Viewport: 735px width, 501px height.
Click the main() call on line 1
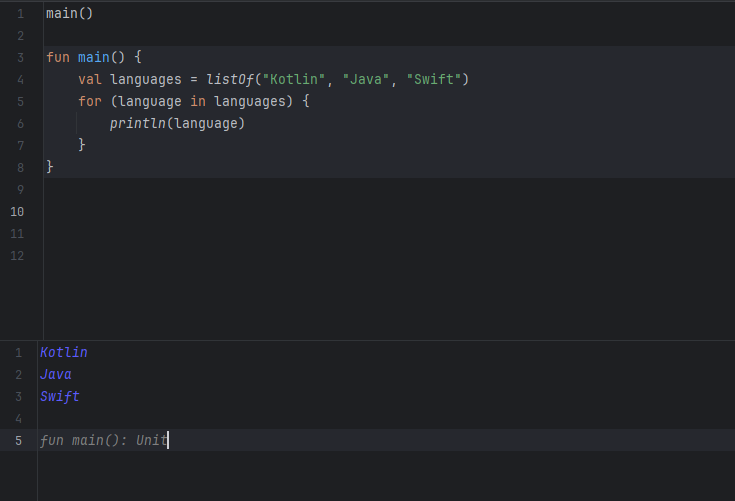(x=69, y=14)
